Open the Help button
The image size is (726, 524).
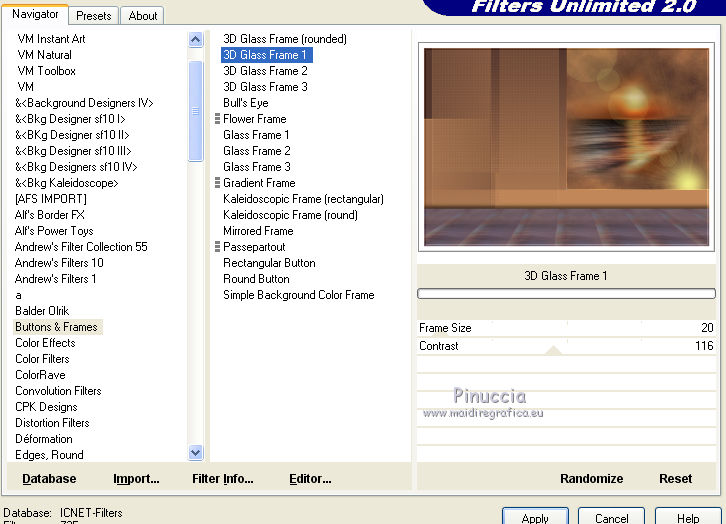(688, 517)
